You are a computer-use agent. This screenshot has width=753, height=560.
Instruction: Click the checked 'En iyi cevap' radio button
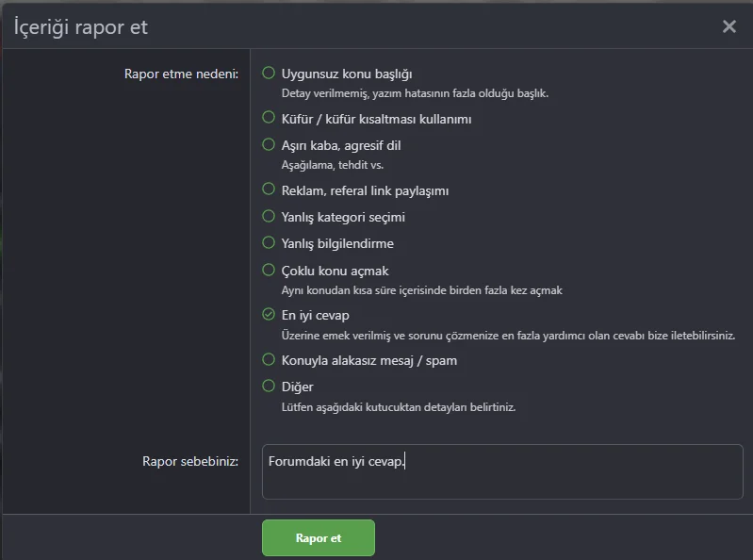pyautogui.click(x=270, y=315)
